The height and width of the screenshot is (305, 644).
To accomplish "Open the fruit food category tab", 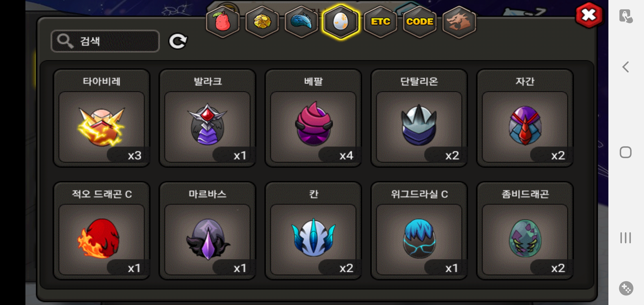I will tap(223, 22).
